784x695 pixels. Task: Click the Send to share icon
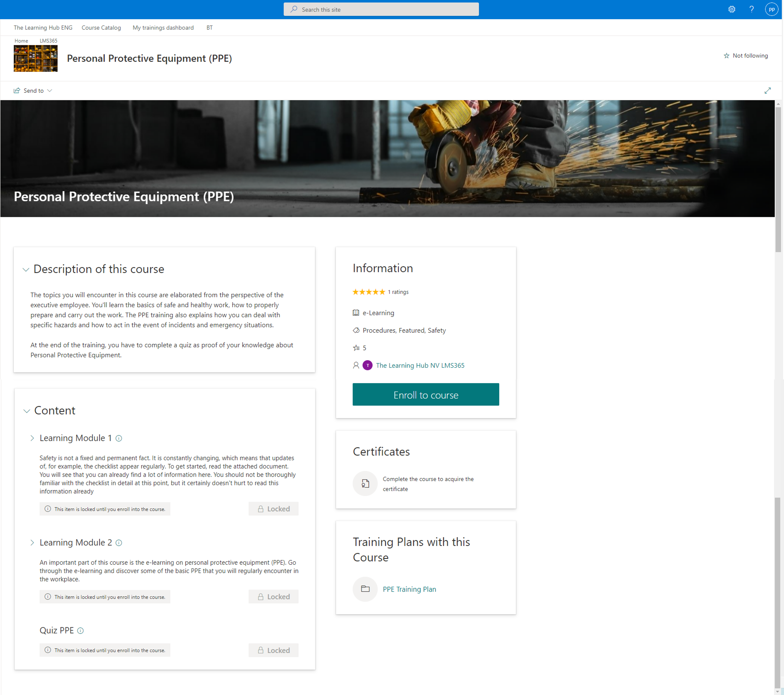(17, 91)
